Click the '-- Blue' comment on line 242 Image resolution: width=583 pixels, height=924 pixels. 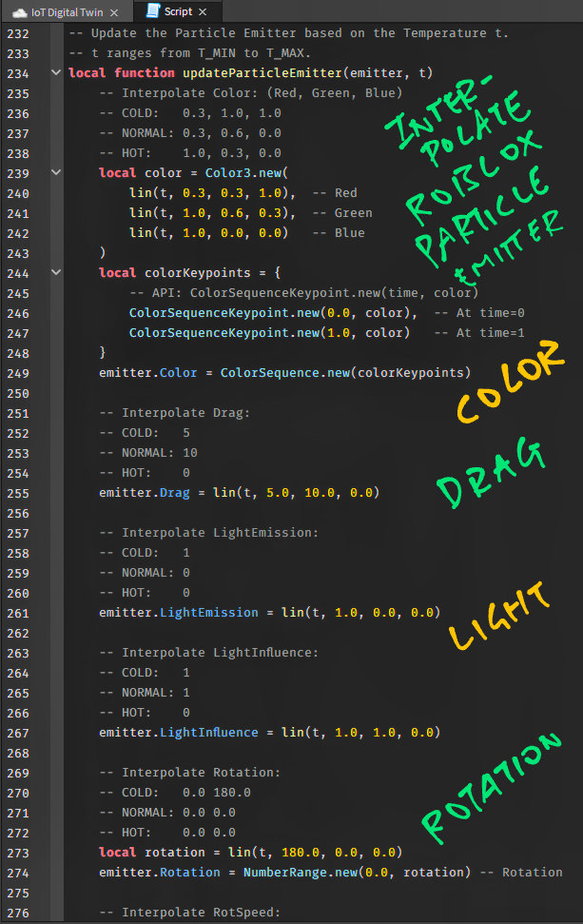coord(339,233)
